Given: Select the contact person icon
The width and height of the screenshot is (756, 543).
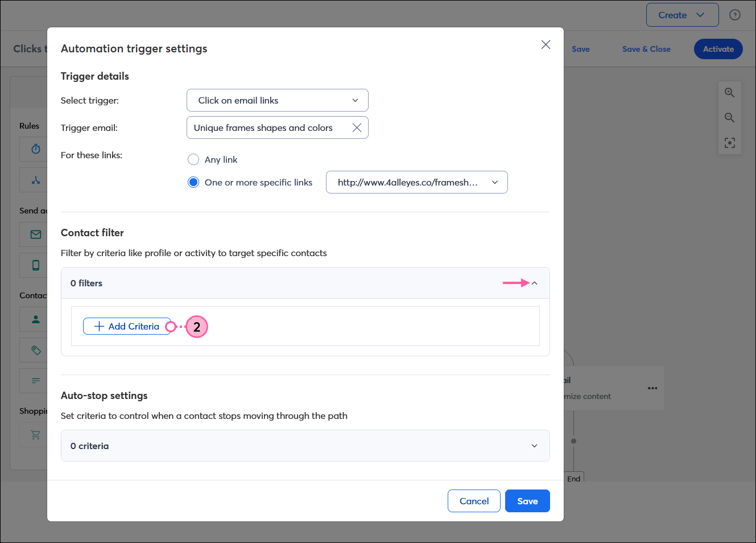Looking at the screenshot, I should (x=36, y=319).
